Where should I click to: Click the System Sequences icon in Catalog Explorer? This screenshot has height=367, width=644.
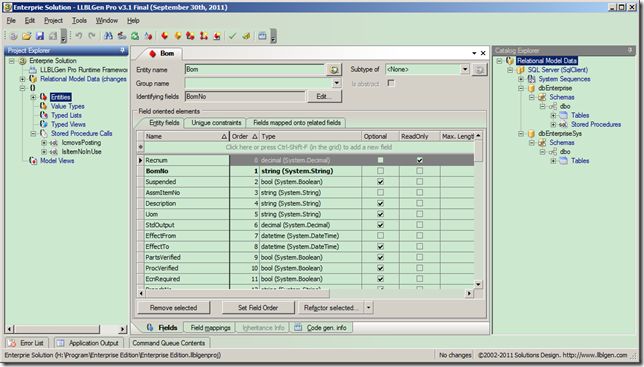pyautogui.click(x=531, y=79)
